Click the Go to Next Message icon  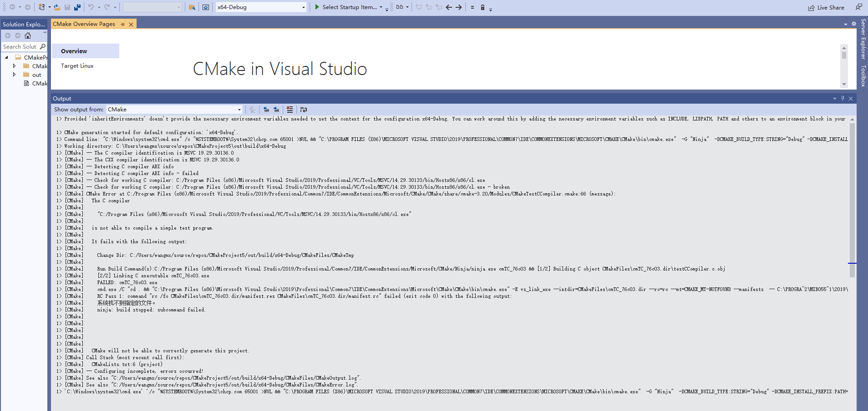tap(276, 110)
